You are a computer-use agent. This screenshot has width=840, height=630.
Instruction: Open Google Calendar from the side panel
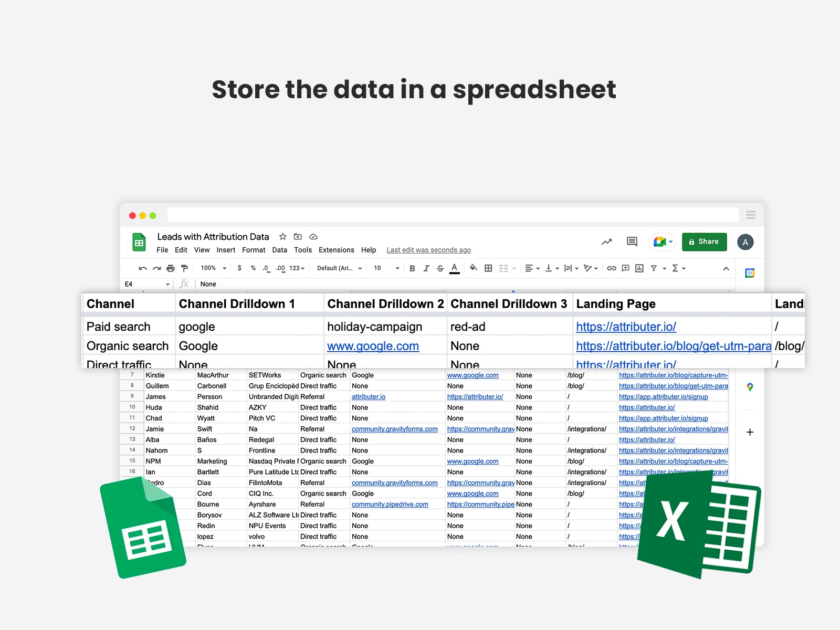[751, 272]
